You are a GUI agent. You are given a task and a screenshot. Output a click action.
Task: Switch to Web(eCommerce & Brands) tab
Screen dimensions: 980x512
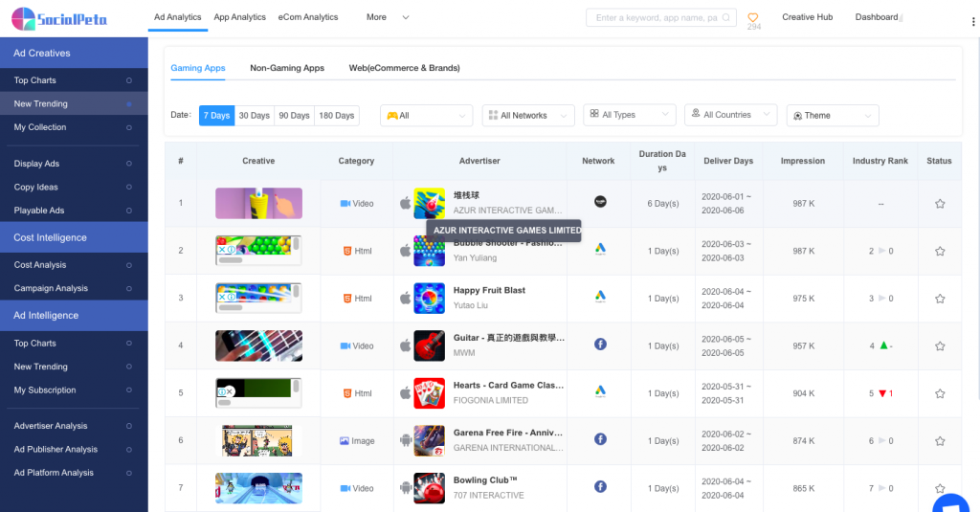(405, 68)
